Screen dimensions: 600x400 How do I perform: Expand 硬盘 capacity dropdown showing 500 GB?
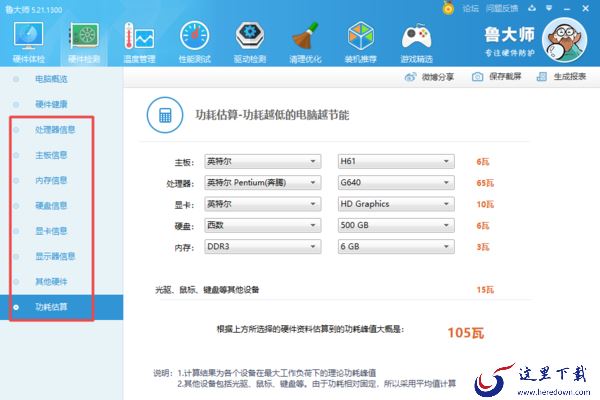396,225
